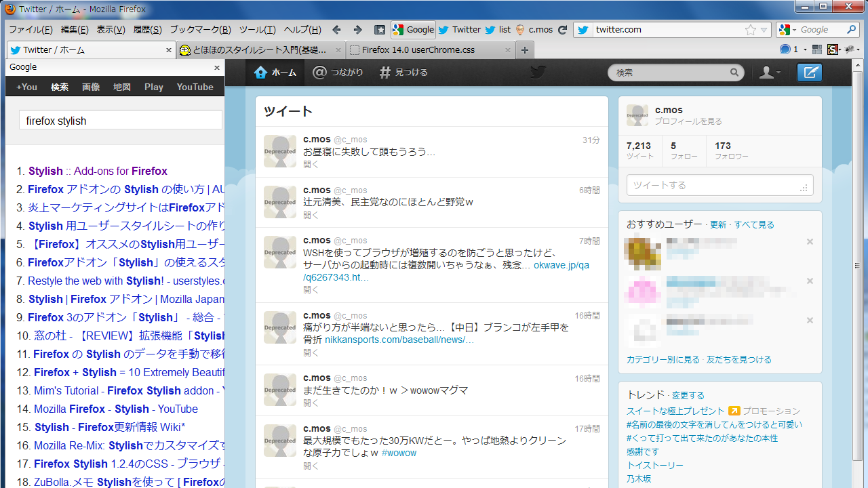The image size is (868, 488).
Task: Click the Twitter bird logo in the header
Action: 538,73
